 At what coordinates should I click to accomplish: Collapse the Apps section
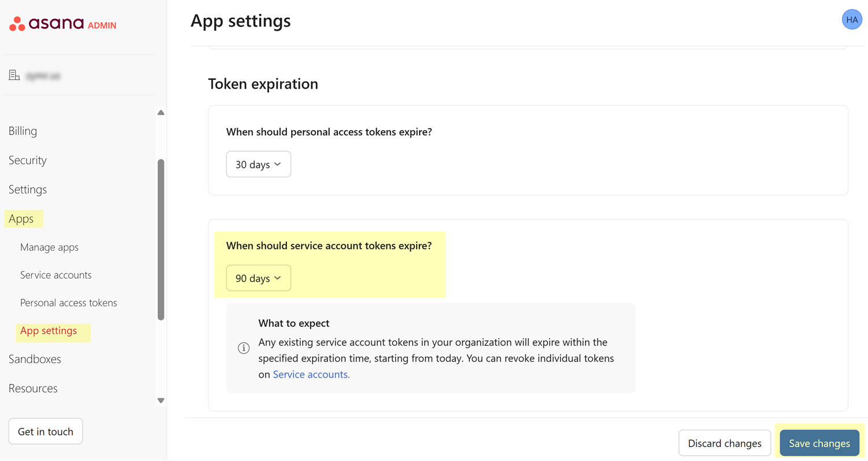pyautogui.click(x=21, y=219)
